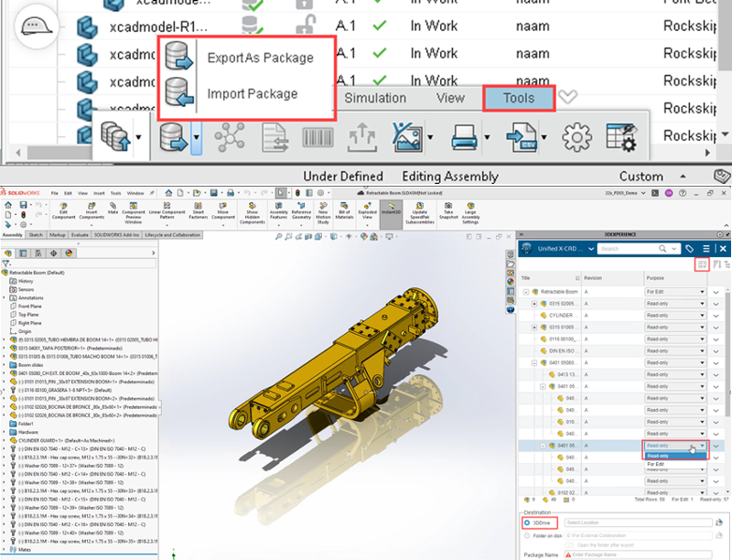The height and width of the screenshot is (560, 732).
Task: Select the 3DDrive destination radio button
Action: (x=527, y=522)
